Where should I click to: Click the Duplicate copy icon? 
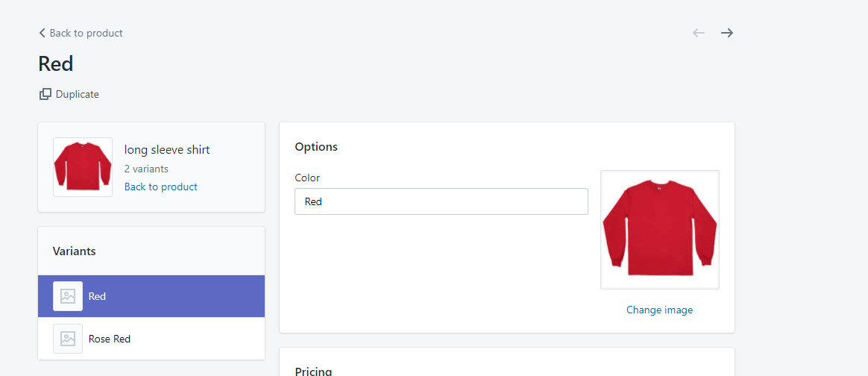[x=45, y=94]
